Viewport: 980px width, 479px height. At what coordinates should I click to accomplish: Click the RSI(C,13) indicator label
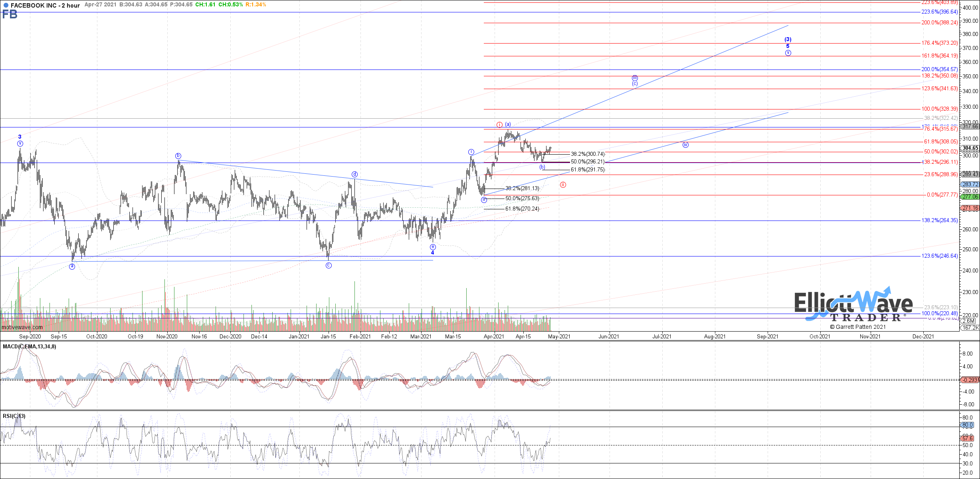[14, 416]
